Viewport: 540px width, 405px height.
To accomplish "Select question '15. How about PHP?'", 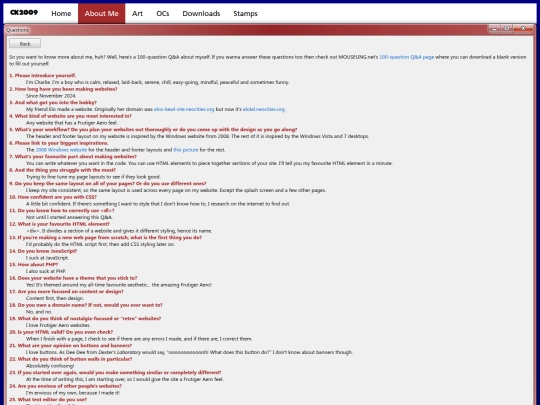I will 33,264.
